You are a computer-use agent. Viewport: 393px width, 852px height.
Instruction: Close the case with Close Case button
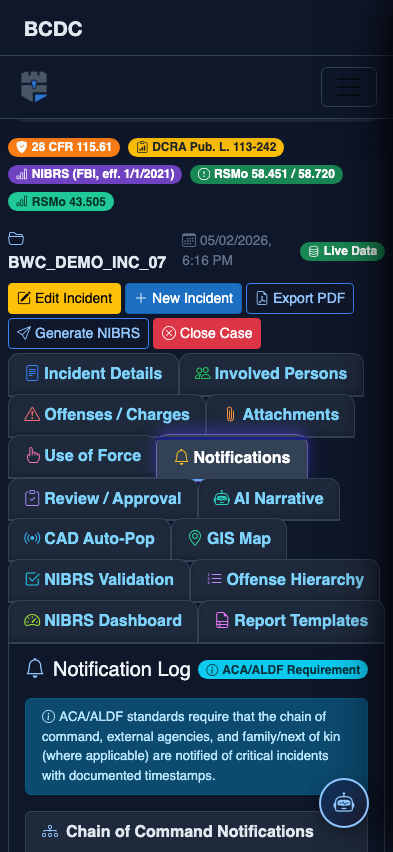pyautogui.click(x=207, y=333)
